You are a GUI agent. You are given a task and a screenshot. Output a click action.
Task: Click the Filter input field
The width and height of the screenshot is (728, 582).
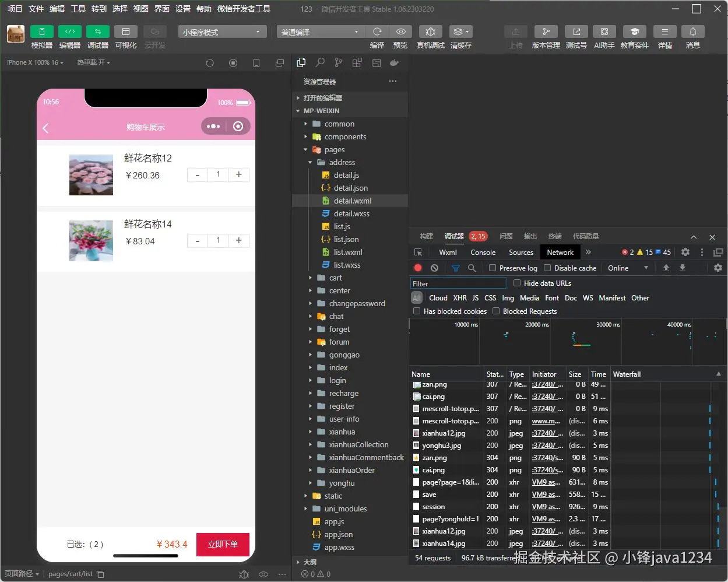coord(458,283)
